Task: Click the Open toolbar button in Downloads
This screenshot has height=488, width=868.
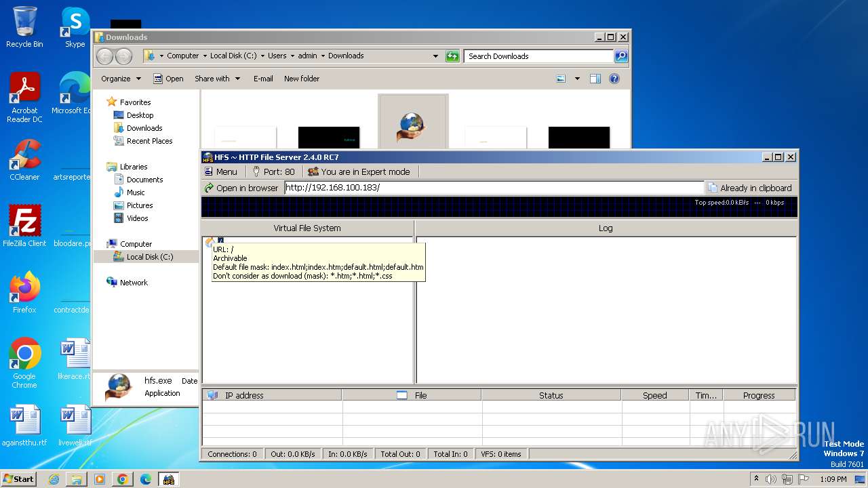Action: point(168,79)
